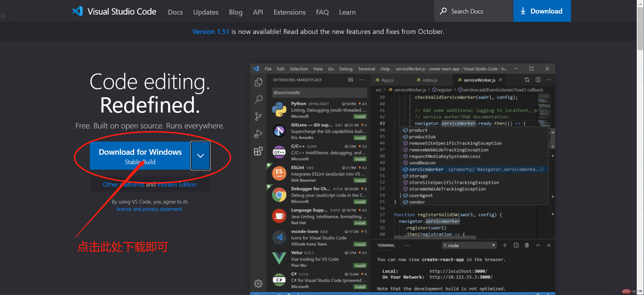Open the Version 1.51 link
This screenshot has height=295, width=644.
(211, 32)
